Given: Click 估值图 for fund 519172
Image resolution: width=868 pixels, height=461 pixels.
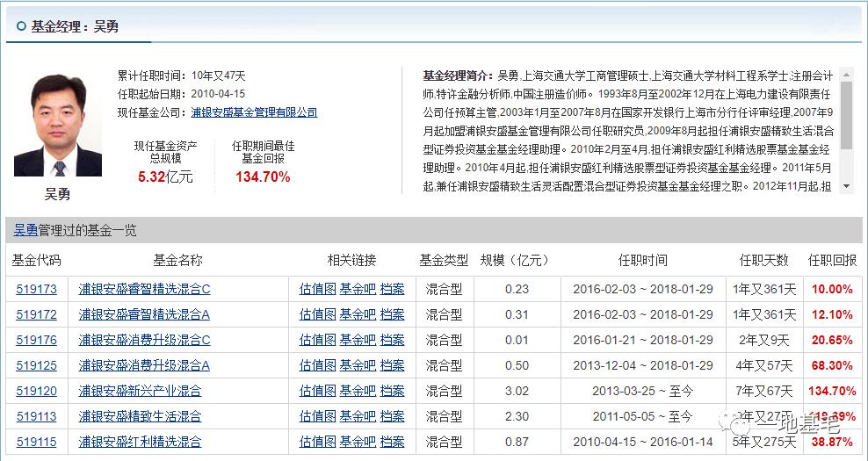Looking at the screenshot, I should coord(318,314).
